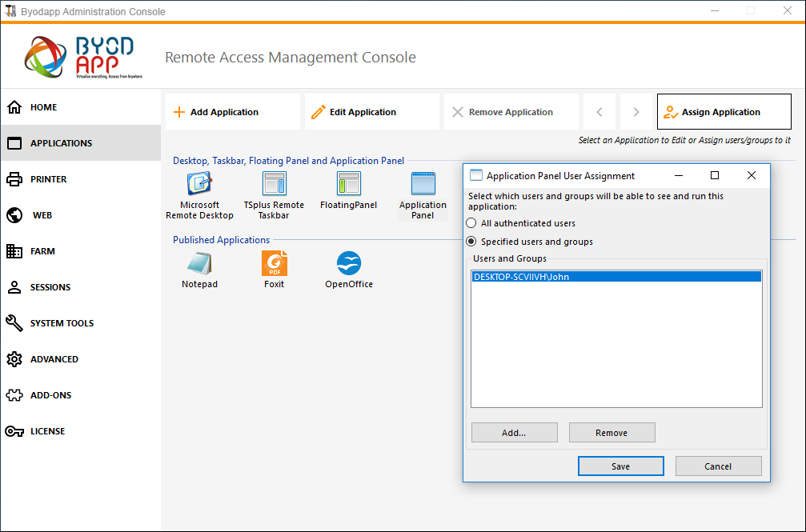The image size is (806, 532).
Task: Move application left with the previous arrow
Action: click(599, 111)
